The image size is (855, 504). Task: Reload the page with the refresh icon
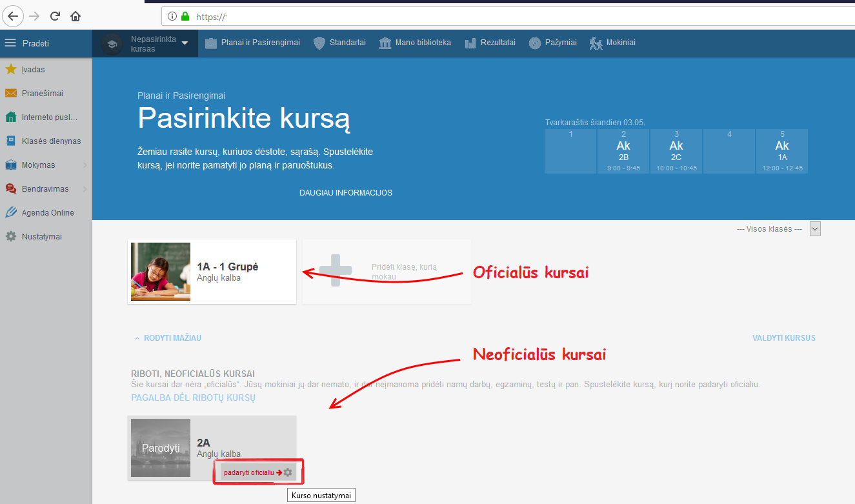[55, 16]
